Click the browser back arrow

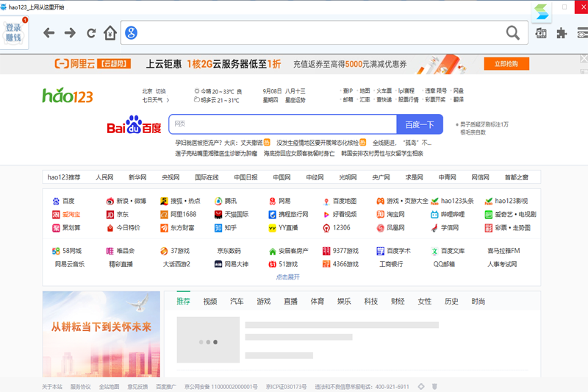(49, 33)
